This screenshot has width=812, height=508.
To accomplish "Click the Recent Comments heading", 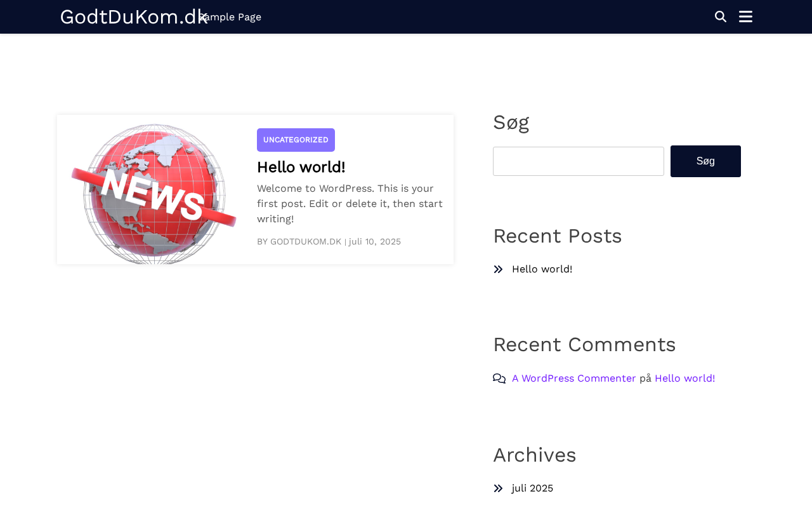I will pyautogui.click(x=584, y=344).
